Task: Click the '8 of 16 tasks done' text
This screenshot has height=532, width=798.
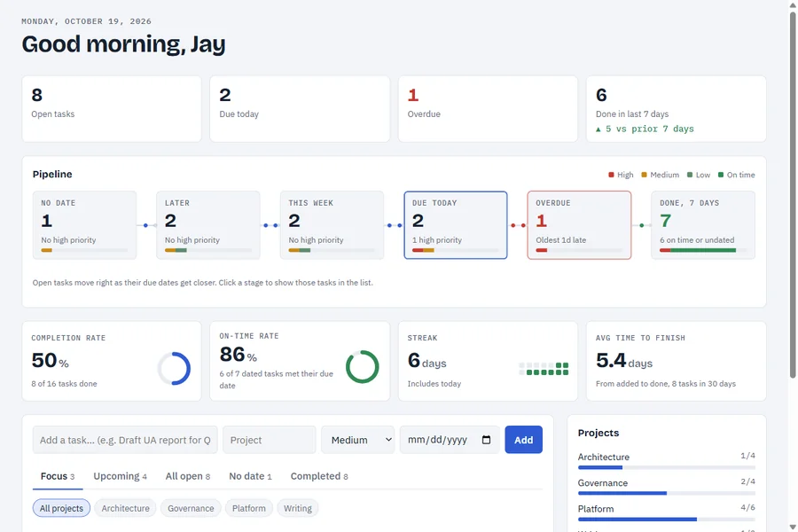Action: click(64, 383)
